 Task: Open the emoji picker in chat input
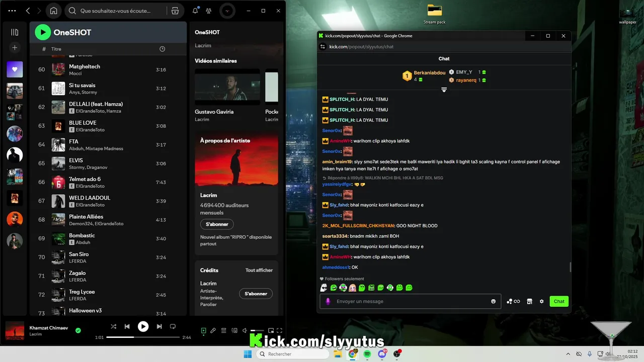(x=493, y=301)
